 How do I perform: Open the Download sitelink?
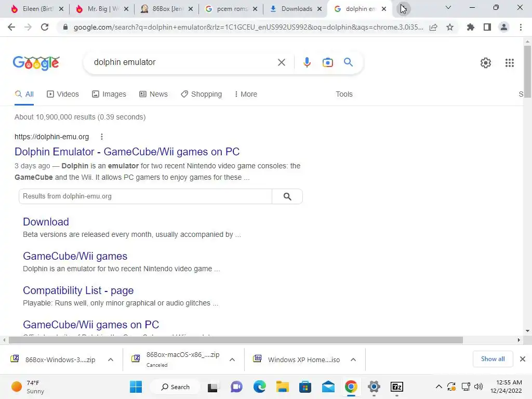(x=46, y=222)
